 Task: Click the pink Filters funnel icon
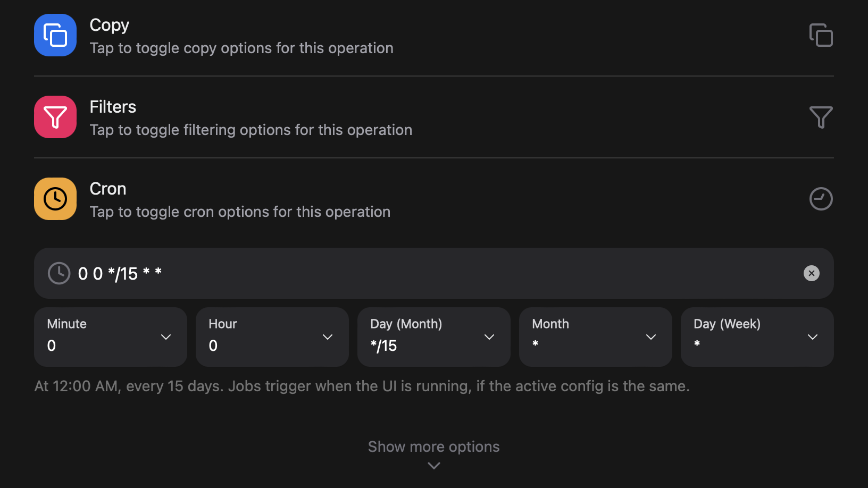point(55,117)
